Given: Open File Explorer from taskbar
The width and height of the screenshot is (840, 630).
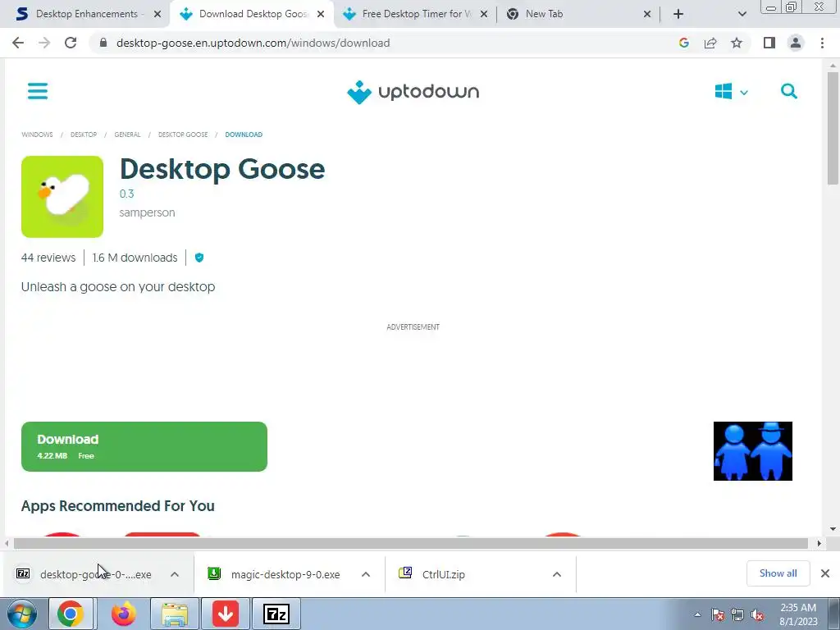Looking at the screenshot, I should [x=175, y=614].
